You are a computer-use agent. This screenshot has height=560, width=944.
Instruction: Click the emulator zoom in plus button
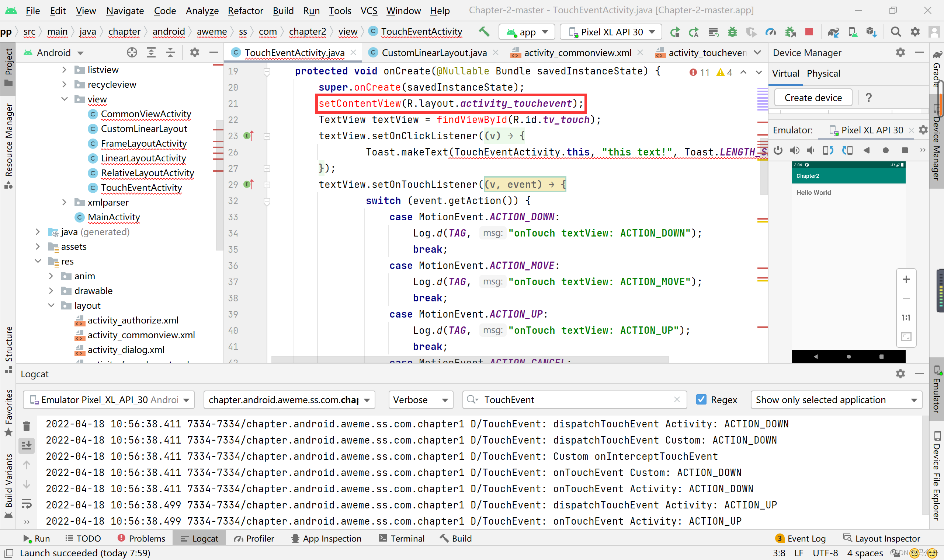(x=906, y=280)
